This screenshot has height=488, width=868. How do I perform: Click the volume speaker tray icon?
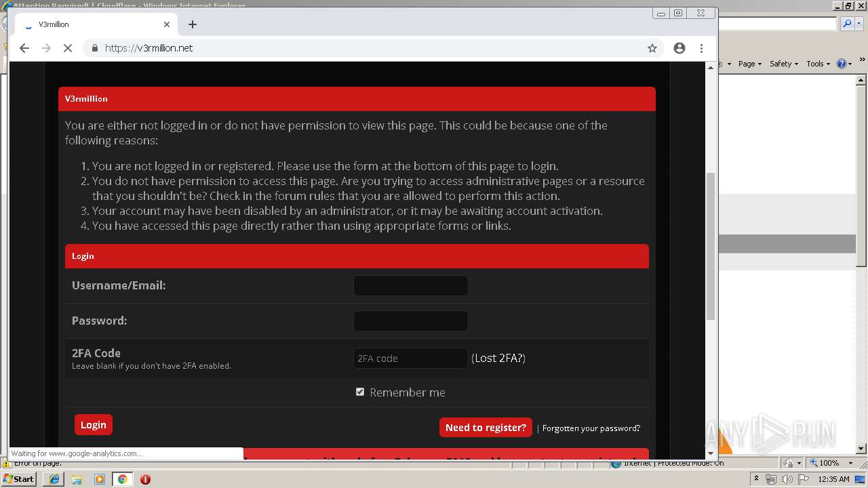(787, 479)
